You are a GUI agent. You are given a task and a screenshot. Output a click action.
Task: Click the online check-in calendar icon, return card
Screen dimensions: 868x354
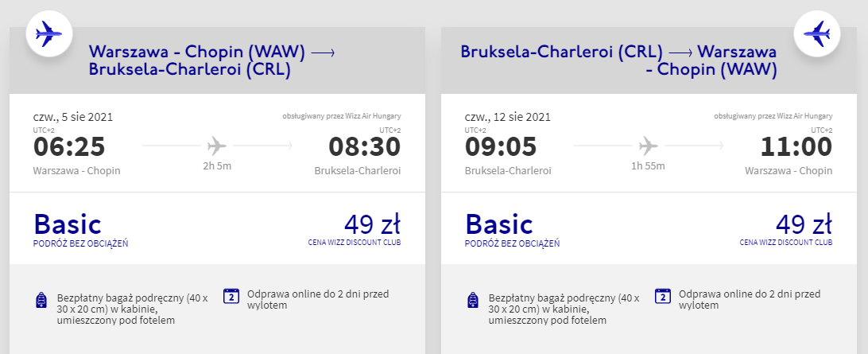click(664, 295)
